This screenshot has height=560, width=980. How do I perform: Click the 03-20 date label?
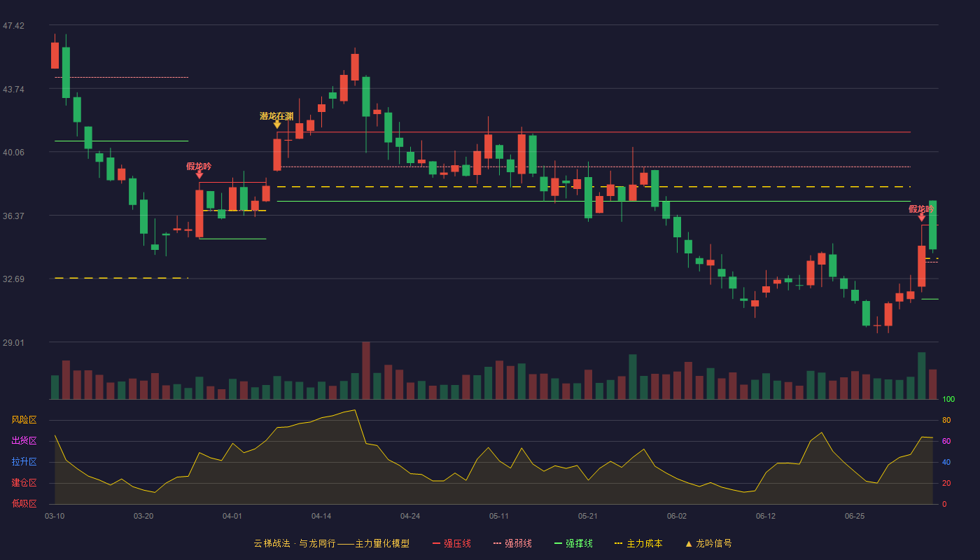click(143, 516)
